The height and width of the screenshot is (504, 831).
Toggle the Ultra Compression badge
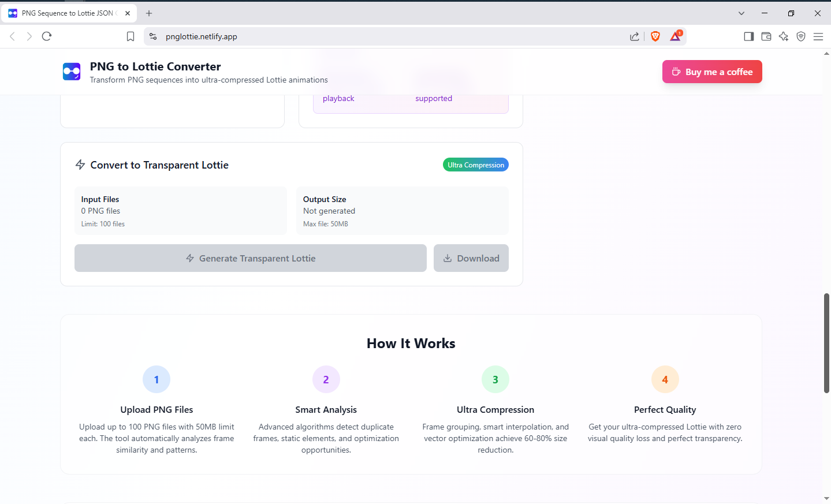click(475, 165)
